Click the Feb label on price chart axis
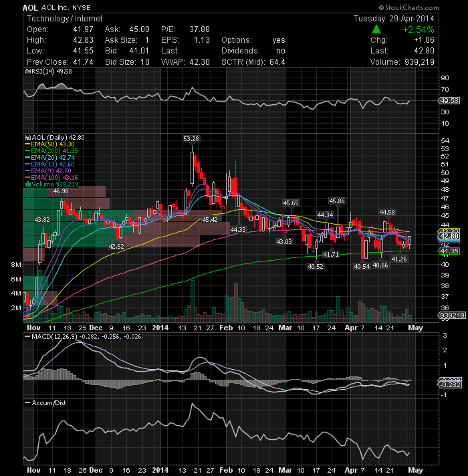This screenshot has width=468, height=476. pos(226,328)
